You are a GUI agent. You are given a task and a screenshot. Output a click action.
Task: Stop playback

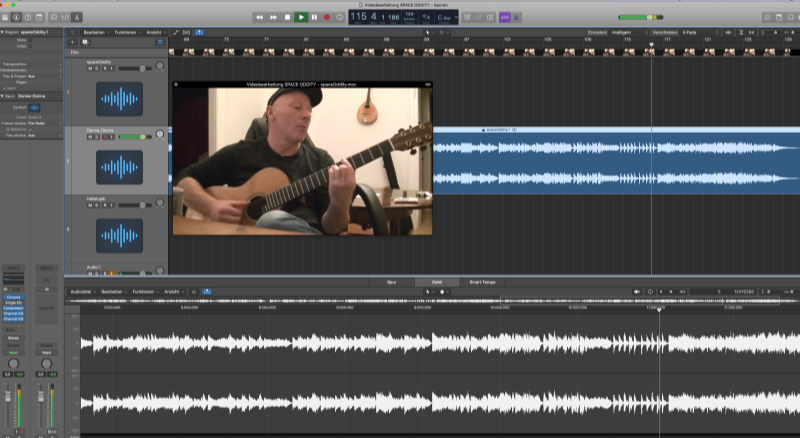(x=287, y=17)
